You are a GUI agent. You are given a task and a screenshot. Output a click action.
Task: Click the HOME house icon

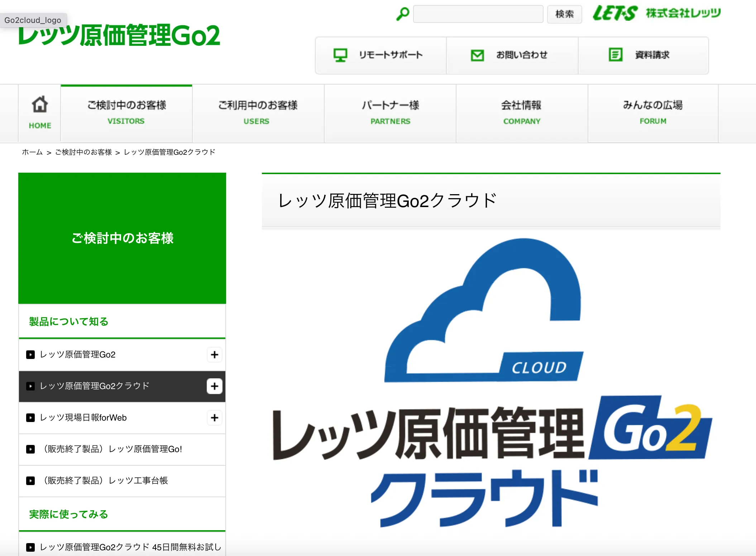(40, 105)
